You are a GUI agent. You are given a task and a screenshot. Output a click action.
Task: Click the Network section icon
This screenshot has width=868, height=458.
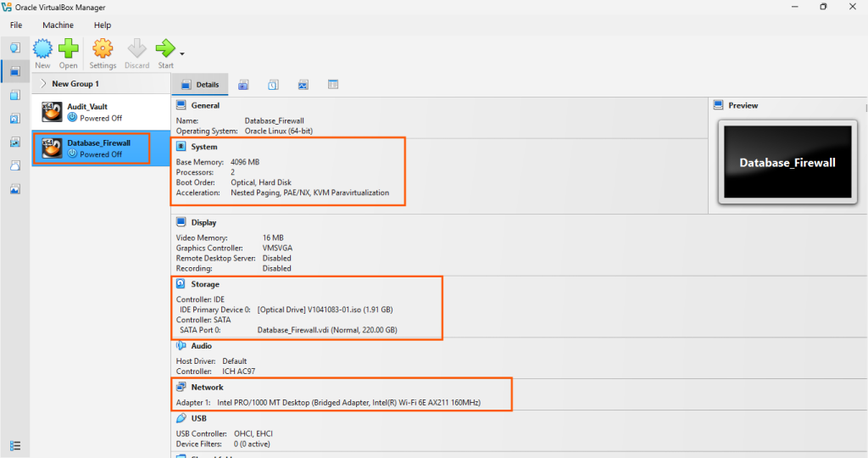[x=181, y=387]
